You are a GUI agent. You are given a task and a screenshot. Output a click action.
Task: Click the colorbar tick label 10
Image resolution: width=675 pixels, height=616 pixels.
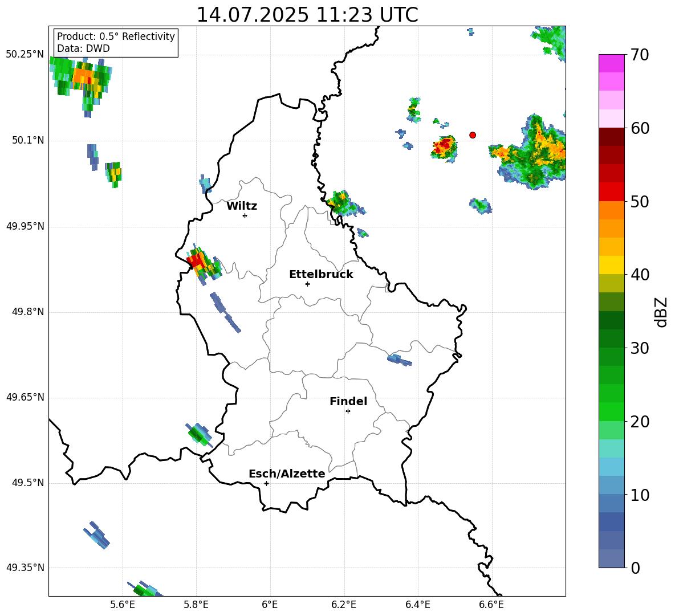click(640, 495)
